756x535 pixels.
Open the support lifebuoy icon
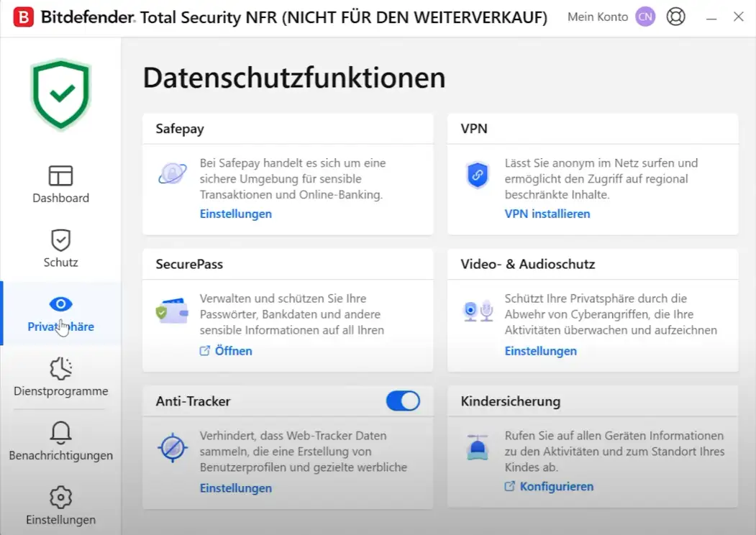tap(675, 17)
